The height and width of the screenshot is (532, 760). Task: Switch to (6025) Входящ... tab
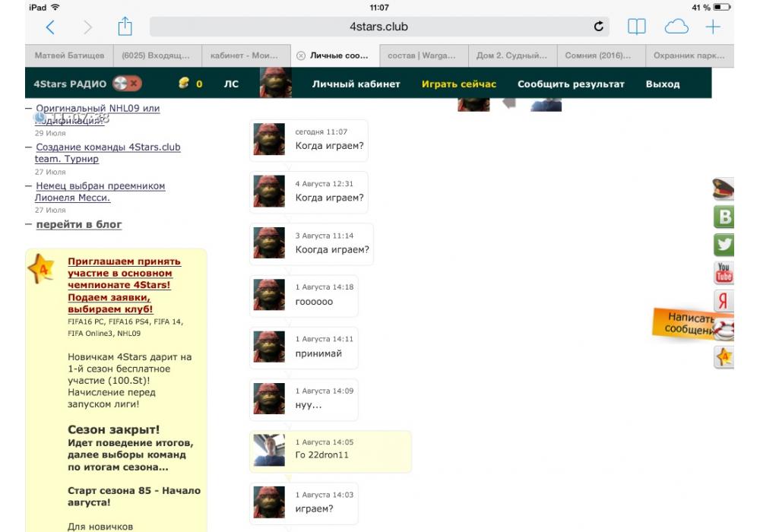pyautogui.click(x=157, y=55)
